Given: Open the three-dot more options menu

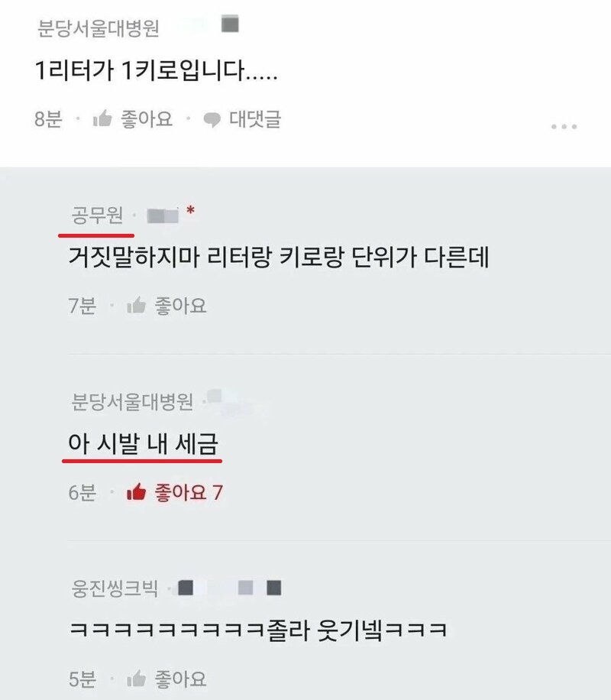Looking at the screenshot, I should click(564, 127).
